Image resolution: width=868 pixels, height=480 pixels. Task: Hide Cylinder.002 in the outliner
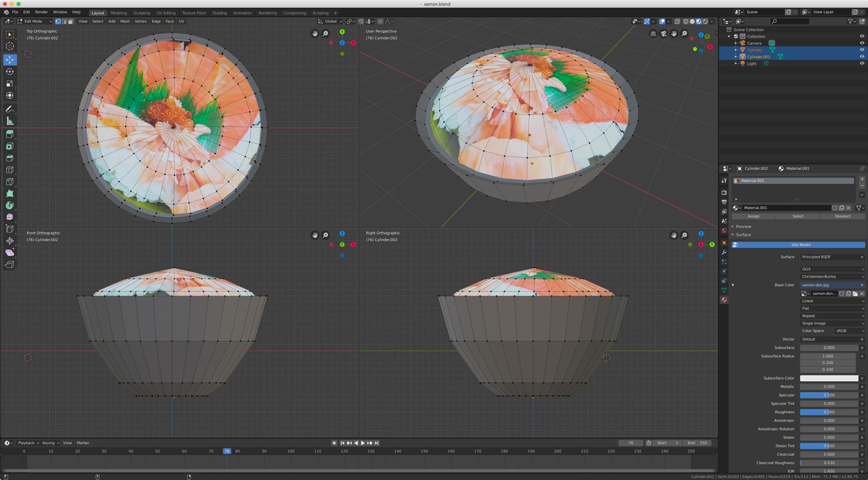tap(861, 56)
